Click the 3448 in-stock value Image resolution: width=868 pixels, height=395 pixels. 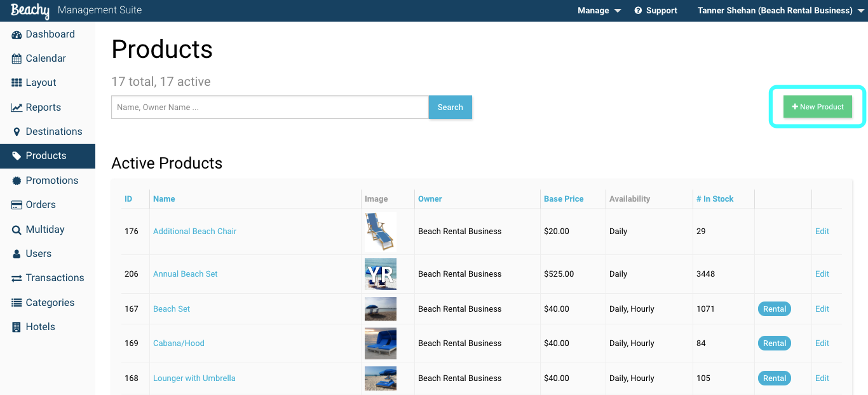705,274
